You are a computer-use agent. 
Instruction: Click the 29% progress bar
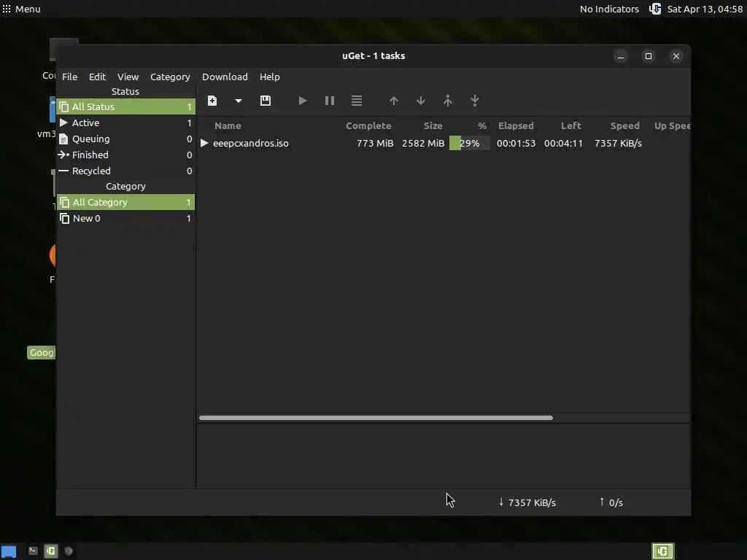tap(469, 144)
